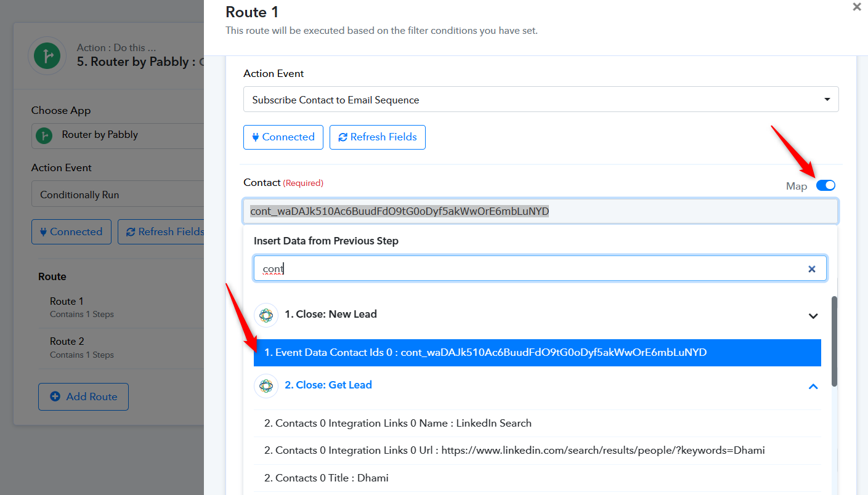Collapse the 2. Close: Get Lead section
Screen dimensions: 868x495
pos(813,387)
